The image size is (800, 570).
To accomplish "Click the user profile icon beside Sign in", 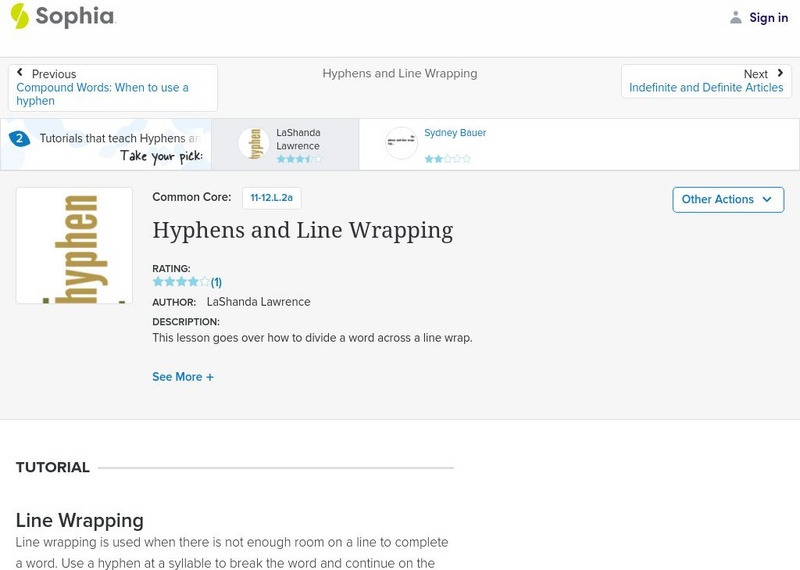I will click(736, 17).
